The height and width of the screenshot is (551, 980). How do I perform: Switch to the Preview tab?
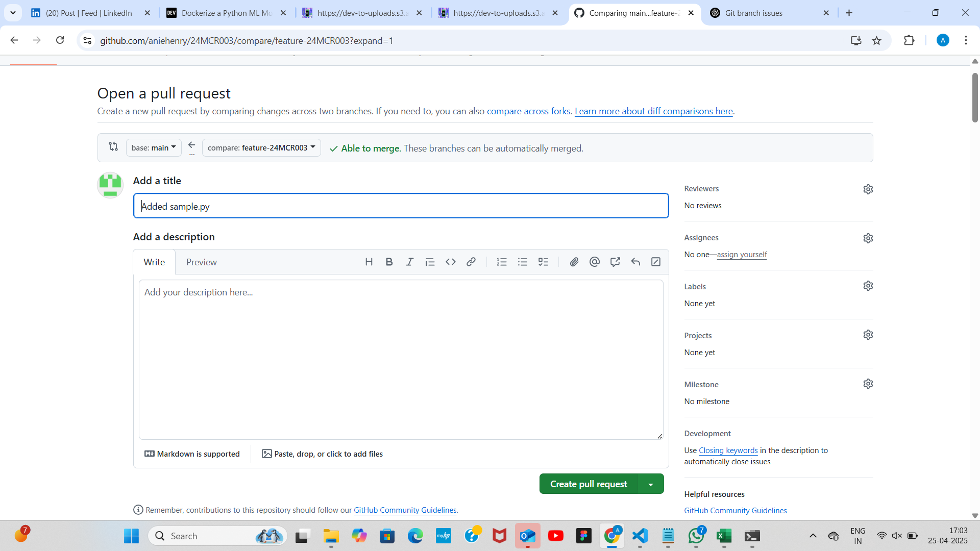point(201,262)
